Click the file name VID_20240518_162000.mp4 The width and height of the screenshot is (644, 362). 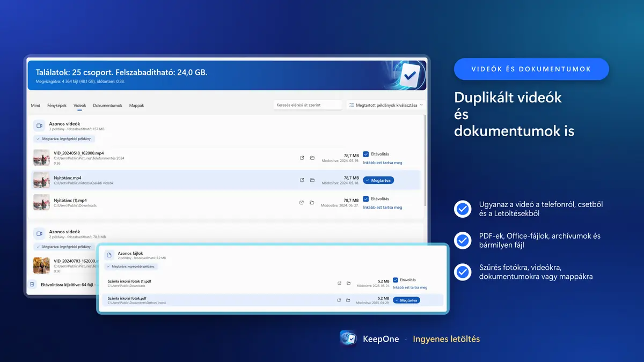[79, 153]
